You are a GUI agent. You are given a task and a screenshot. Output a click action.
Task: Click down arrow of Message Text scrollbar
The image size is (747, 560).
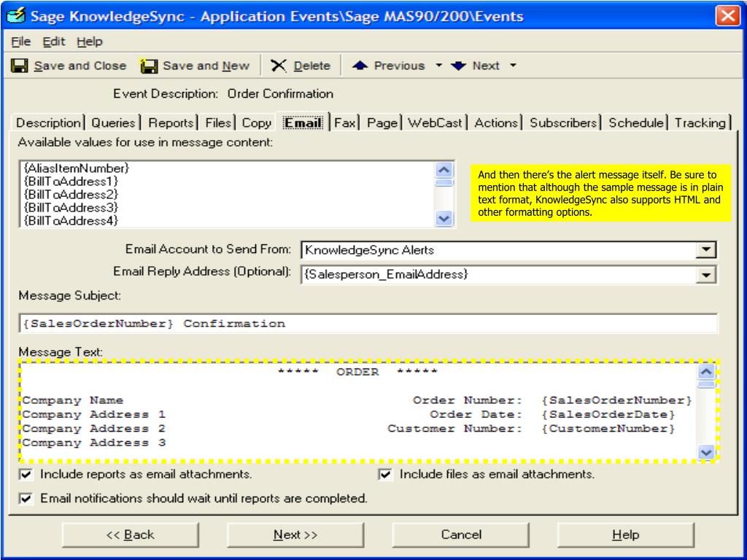coord(706,451)
